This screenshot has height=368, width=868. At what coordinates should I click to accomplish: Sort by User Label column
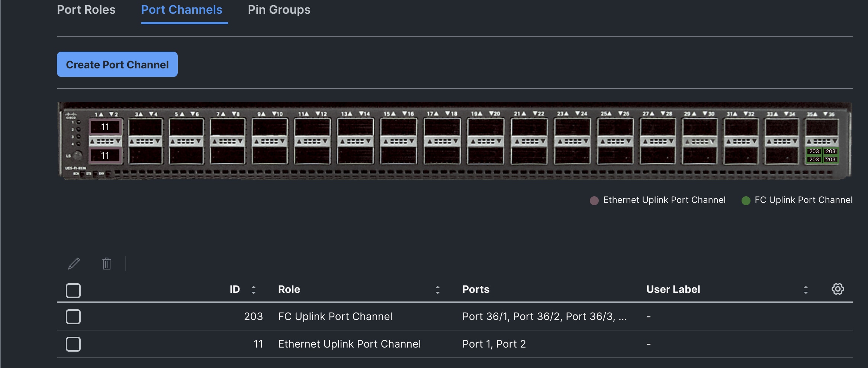pos(805,289)
